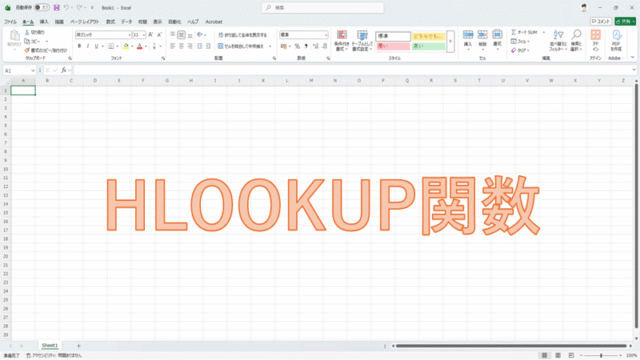Adjust the zoom slider in status bar
The width and height of the screenshot is (640, 360).
coord(601,356)
